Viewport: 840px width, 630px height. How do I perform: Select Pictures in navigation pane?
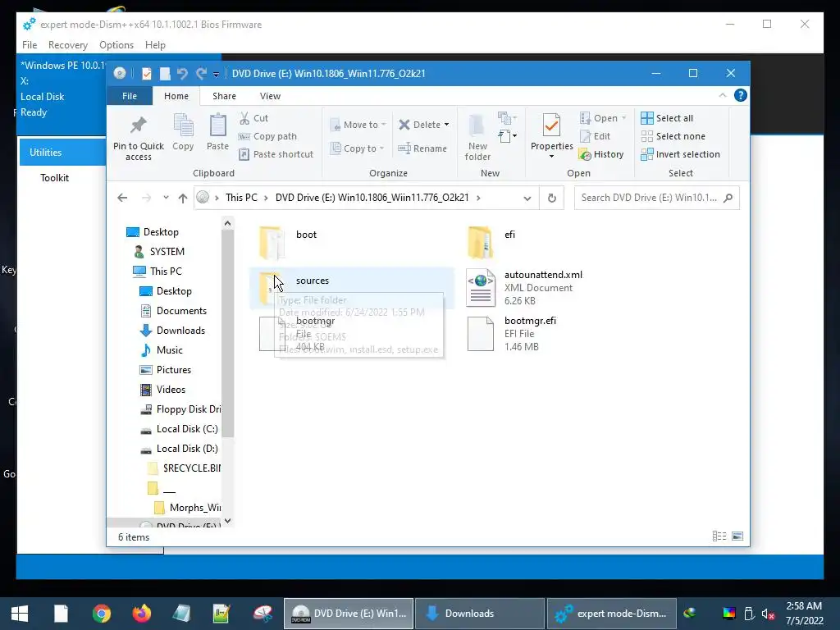166,370
